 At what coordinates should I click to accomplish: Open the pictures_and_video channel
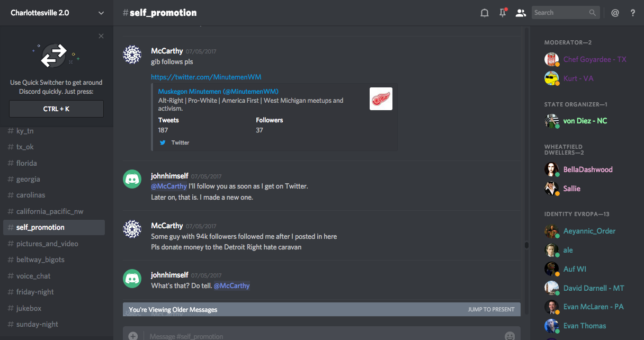[x=47, y=244]
